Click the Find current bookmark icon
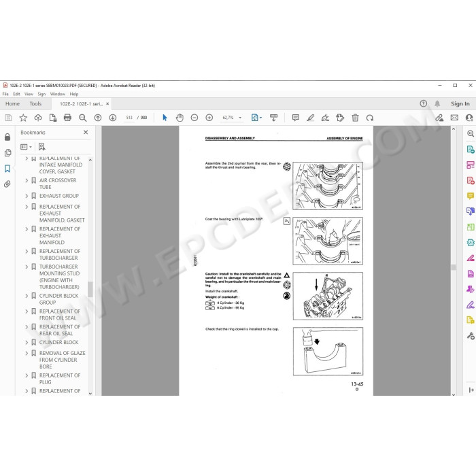Image resolution: width=476 pixels, height=476 pixels. click(x=42, y=147)
